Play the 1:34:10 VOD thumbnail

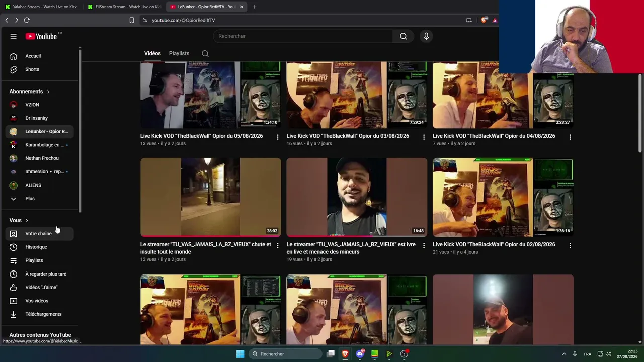coord(211,95)
